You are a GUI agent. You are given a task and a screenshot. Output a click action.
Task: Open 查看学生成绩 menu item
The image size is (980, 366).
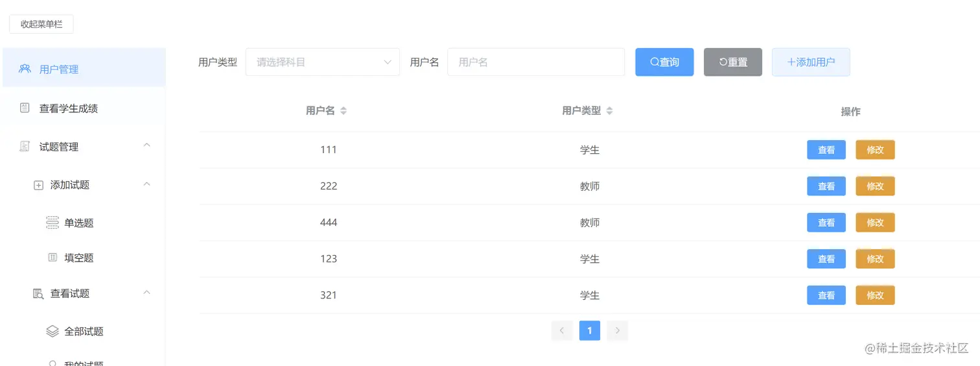(x=84, y=108)
